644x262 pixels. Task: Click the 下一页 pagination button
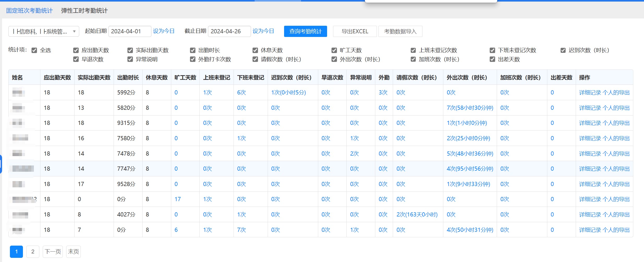click(53, 252)
